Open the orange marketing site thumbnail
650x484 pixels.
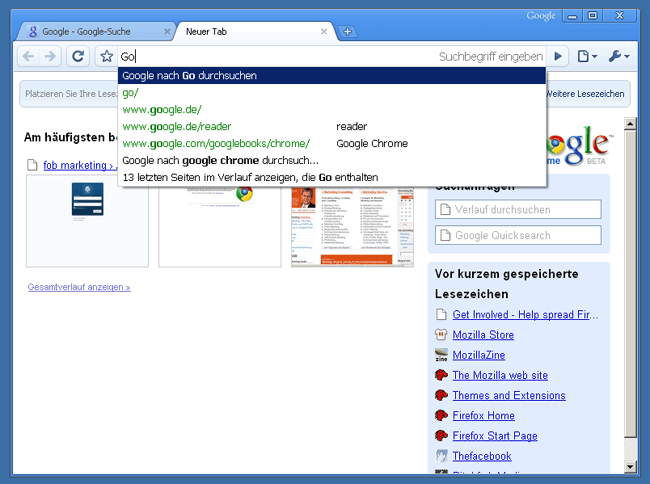pos(352,227)
